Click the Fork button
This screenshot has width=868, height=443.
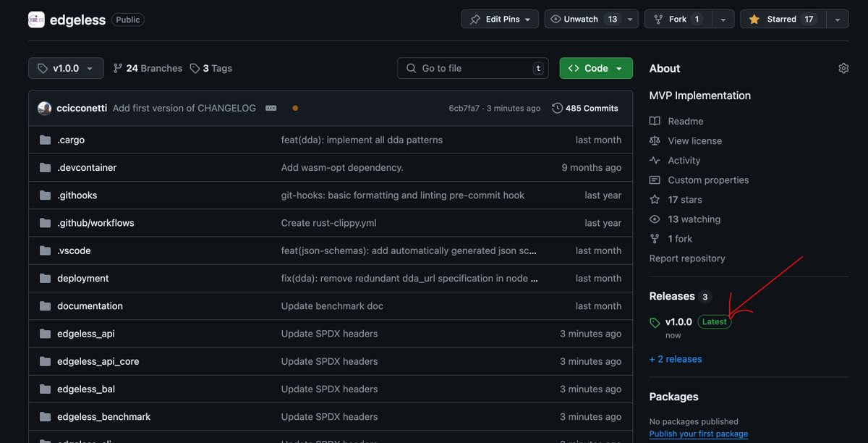tap(678, 19)
